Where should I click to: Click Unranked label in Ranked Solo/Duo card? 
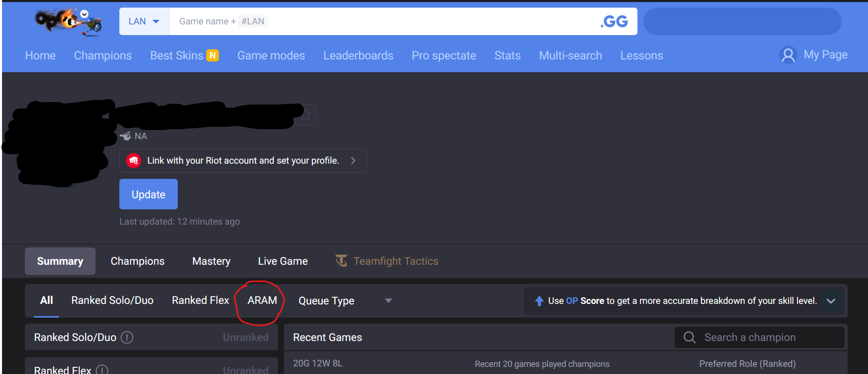(246, 337)
